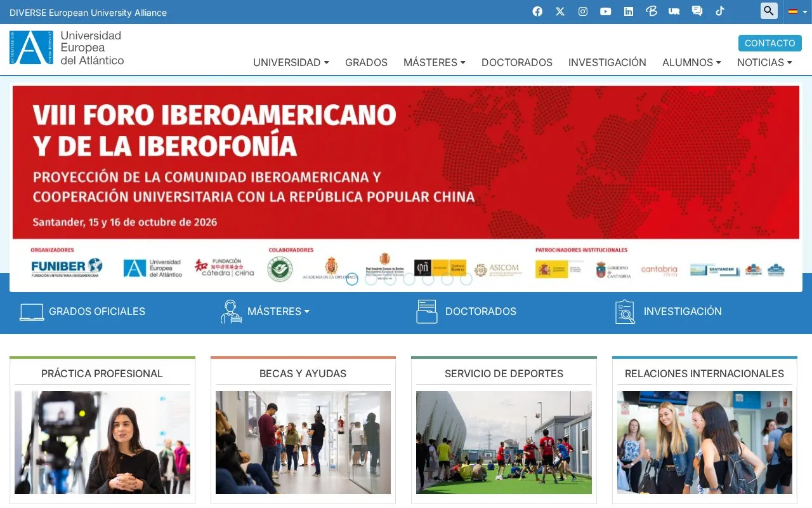The width and height of the screenshot is (812, 508).
Task: Select the last carousel indicator dot
Action: click(x=466, y=279)
